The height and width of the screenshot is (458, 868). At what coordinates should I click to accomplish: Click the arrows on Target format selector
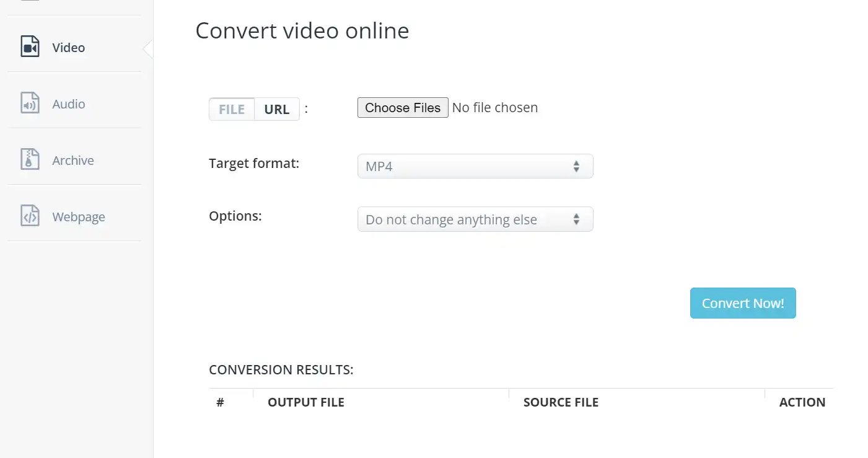(576, 166)
